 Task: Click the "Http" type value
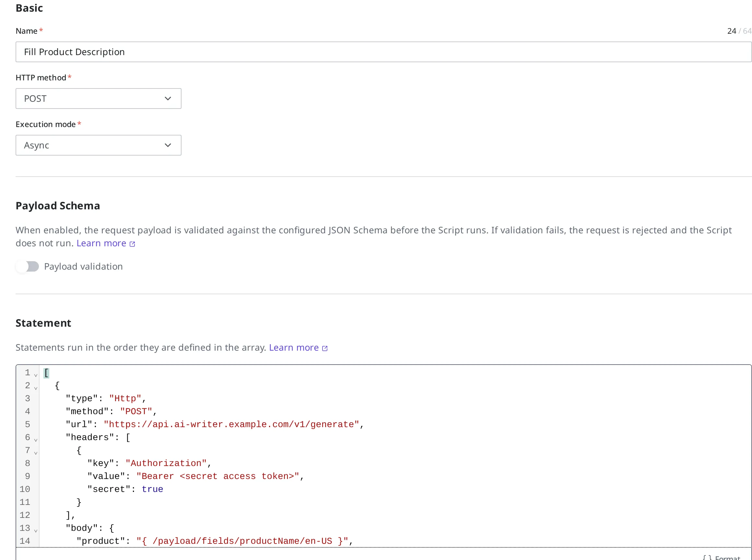pyautogui.click(x=125, y=399)
